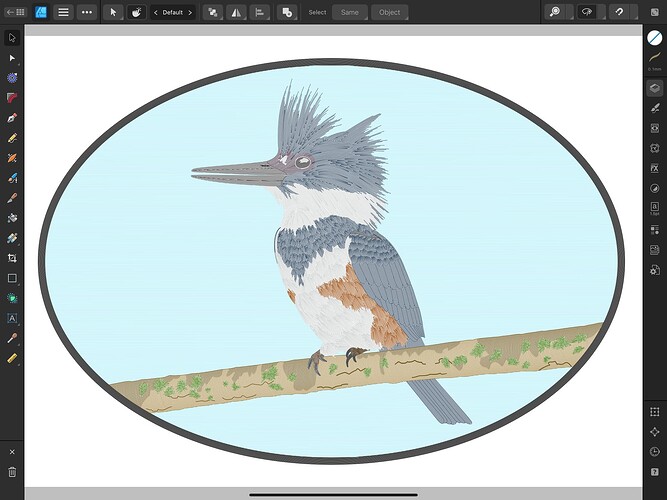The height and width of the screenshot is (500, 667).
Task: Deselect using the X button
Action: tap(12, 452)
